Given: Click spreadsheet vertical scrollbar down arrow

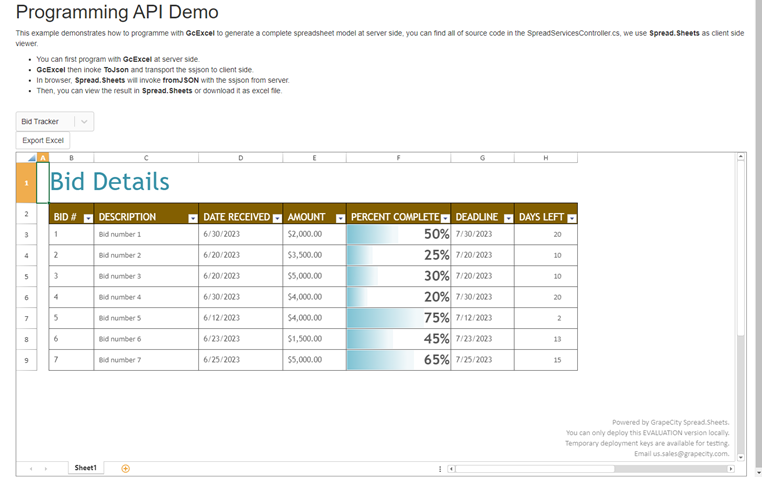Looking at the screenshot, I should pos(741,457).
